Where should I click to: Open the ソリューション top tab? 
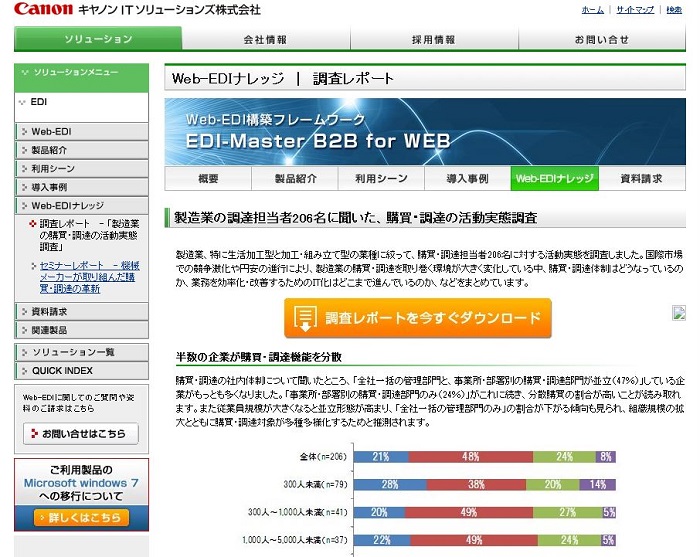click(98, 39)
